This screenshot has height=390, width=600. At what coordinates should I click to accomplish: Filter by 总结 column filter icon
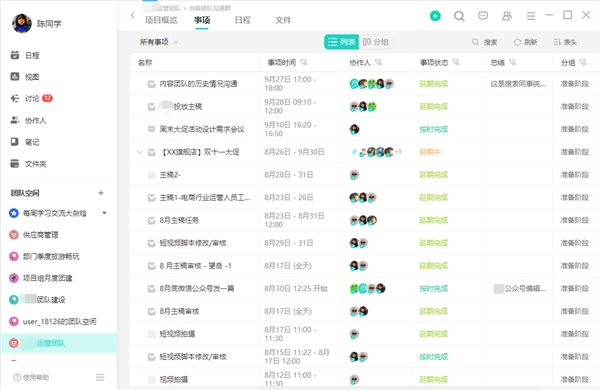(512, 62)
